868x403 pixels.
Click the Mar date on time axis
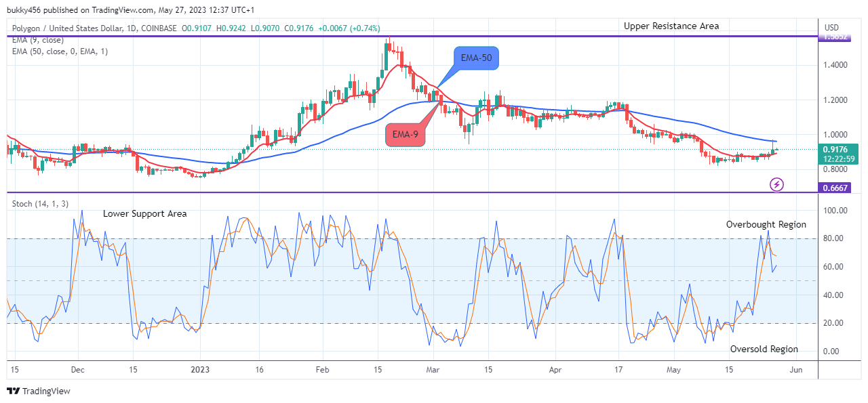[x=433, y=370]
